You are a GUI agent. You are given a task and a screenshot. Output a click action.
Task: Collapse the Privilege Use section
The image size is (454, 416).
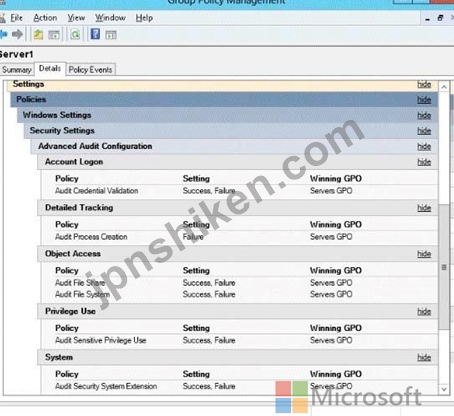(424, 312)
